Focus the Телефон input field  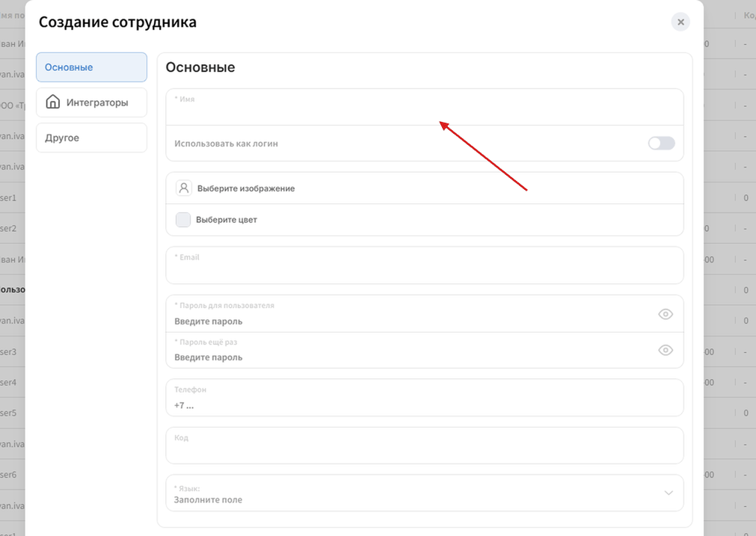click(424, 398)
